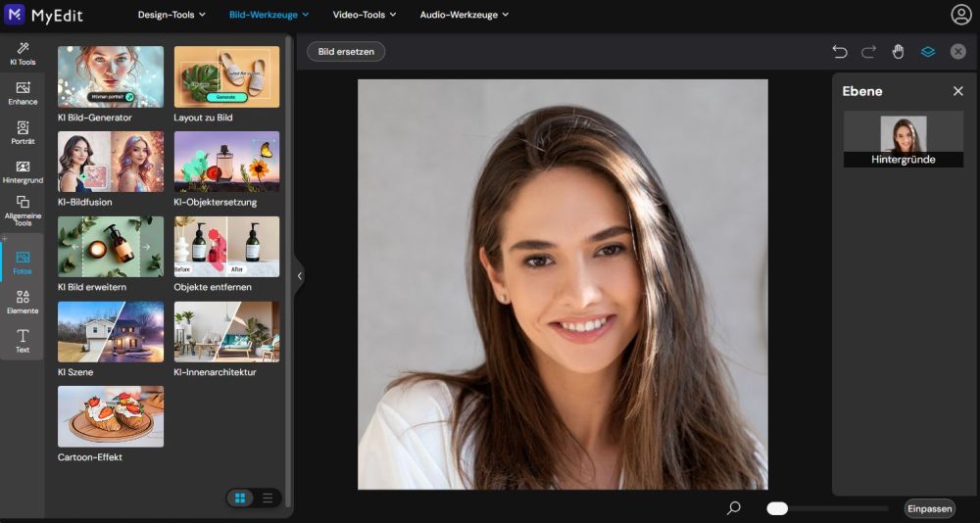Open the KI Tools sidebar section
Image resolution: width=980 pixels, height=523 pixels.
coord(23,54)
